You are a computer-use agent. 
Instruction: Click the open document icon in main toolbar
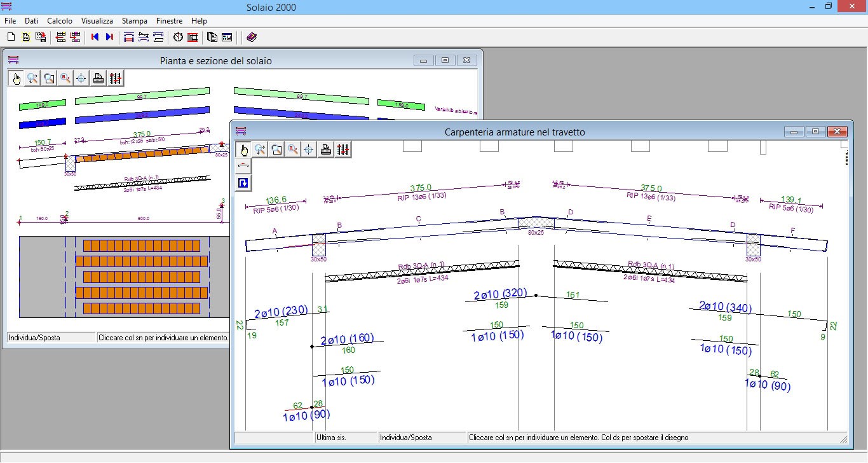click(x=26, y=37)
